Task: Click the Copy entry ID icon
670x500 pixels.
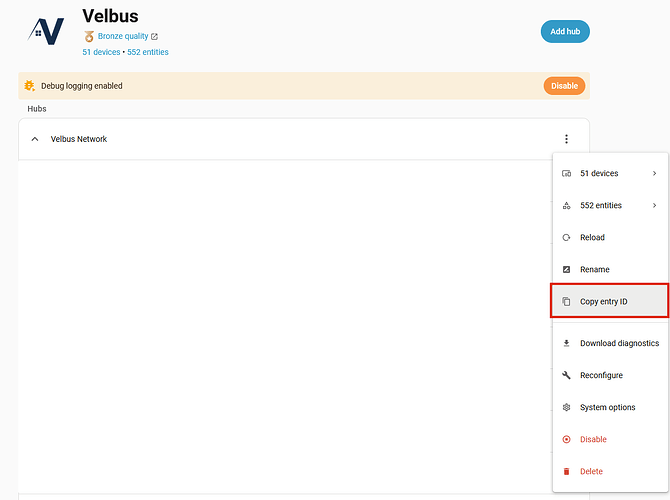Action: coord(567,302)
